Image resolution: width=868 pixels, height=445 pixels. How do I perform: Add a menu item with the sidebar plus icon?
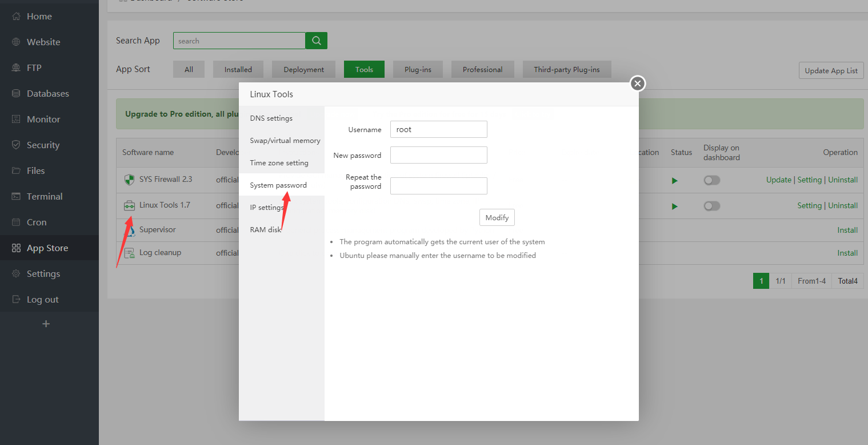46,324
